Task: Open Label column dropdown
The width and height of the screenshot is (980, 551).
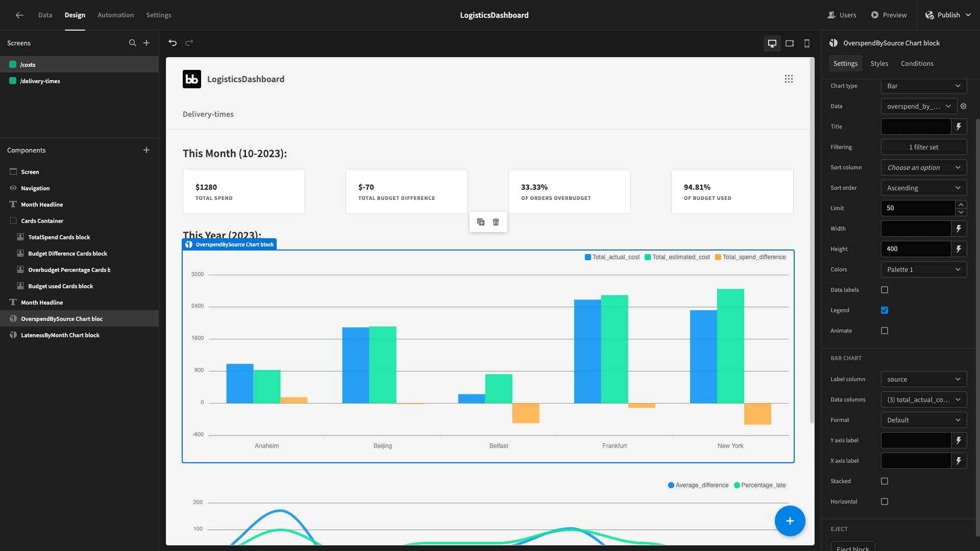Action: (x=924, y=379)
